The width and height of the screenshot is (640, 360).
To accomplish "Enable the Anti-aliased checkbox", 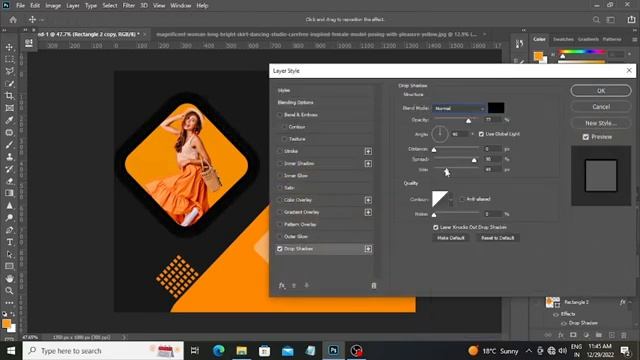I will [x=462, y=199].
